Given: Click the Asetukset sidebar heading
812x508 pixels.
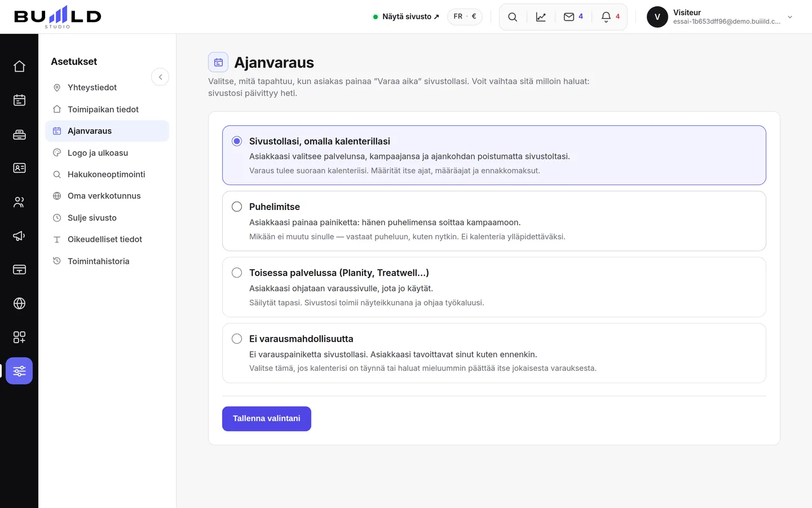Looking at the screenshot, I should pos(74,62).
